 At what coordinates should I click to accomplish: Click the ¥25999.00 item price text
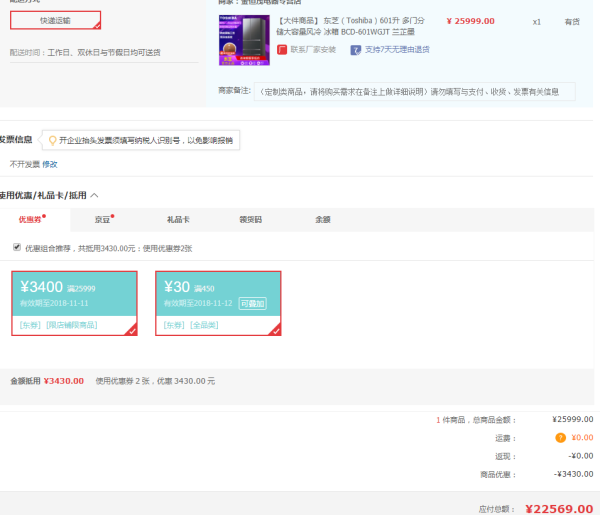(x=470, y=21)
